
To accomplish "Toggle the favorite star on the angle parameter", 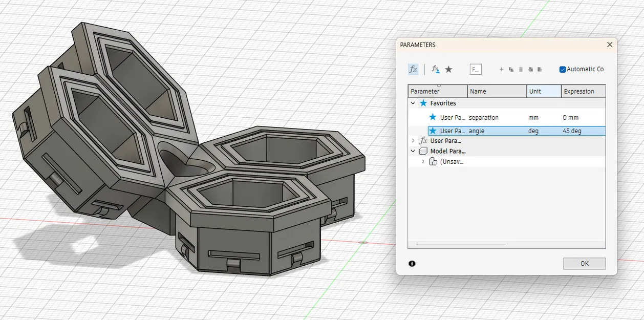I will click(432, 131).
